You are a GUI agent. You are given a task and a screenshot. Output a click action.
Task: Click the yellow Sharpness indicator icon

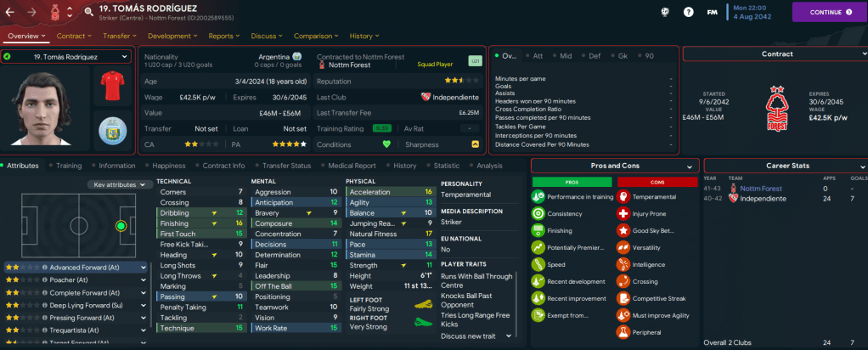point(475,144)
